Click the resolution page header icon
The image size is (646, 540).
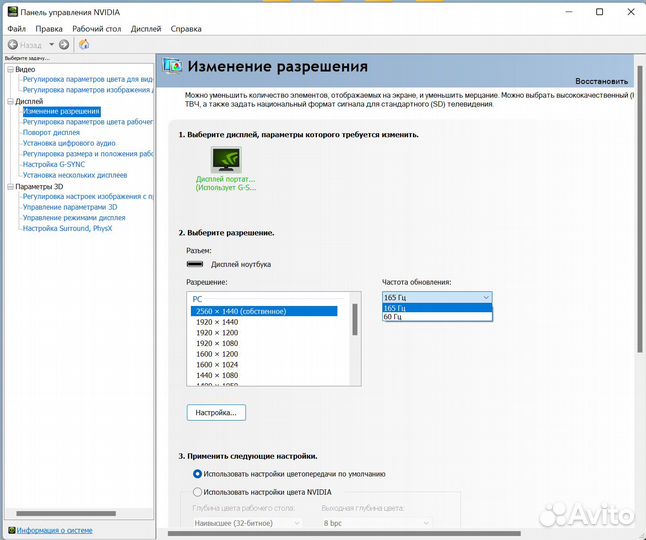pos(173,66)
